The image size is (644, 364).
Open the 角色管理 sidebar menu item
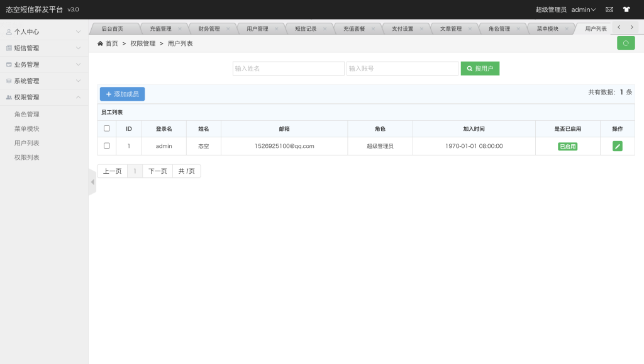coord(28,115)
